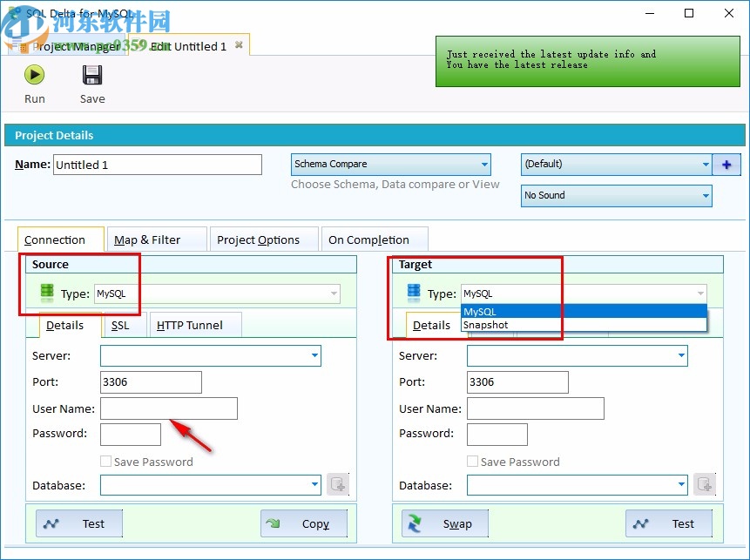Click the Save icon below the tabs
750x560 pixels.
click(x=91, y=75)
